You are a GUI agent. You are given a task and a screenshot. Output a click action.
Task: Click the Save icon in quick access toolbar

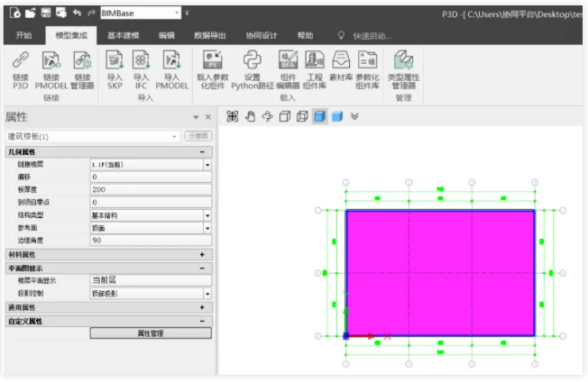click(46, 13)
